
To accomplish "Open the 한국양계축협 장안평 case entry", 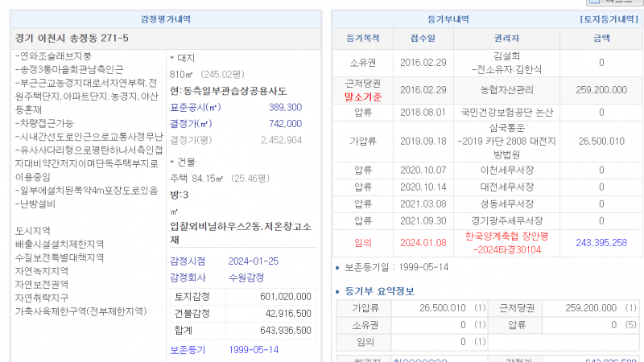I will [506, 242].
